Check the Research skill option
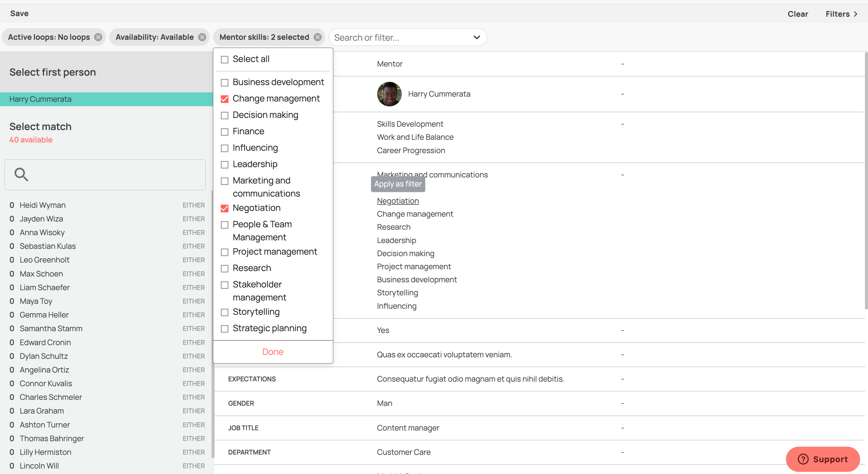 tap(224, 269)
